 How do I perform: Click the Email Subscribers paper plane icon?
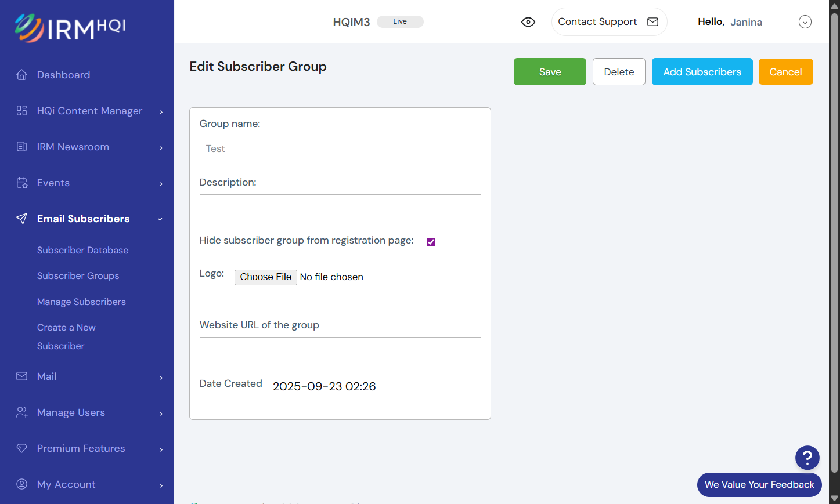click(x=22, y=219)
